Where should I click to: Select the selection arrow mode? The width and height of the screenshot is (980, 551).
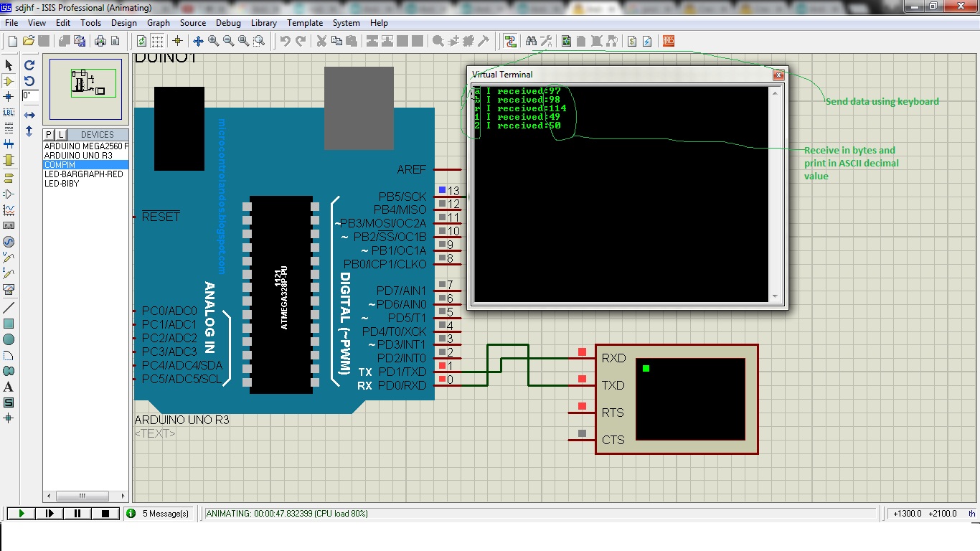(9, 64)
